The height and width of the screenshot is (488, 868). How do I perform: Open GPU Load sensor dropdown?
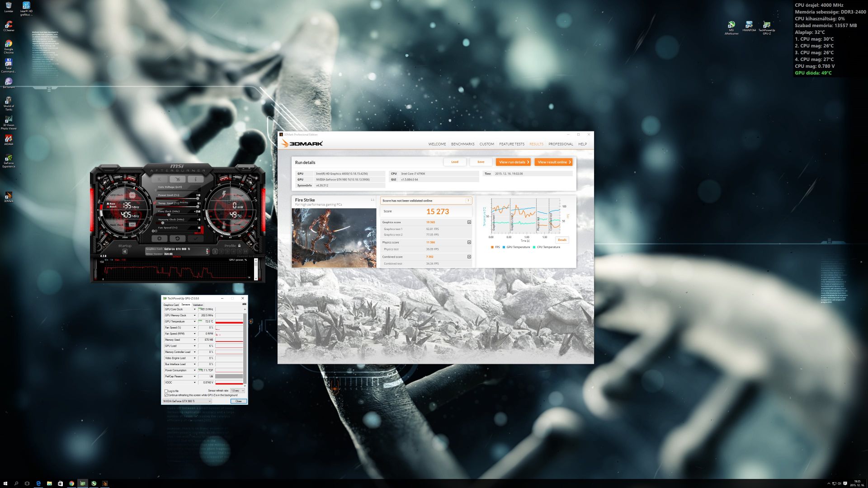[x=195, y=346]
